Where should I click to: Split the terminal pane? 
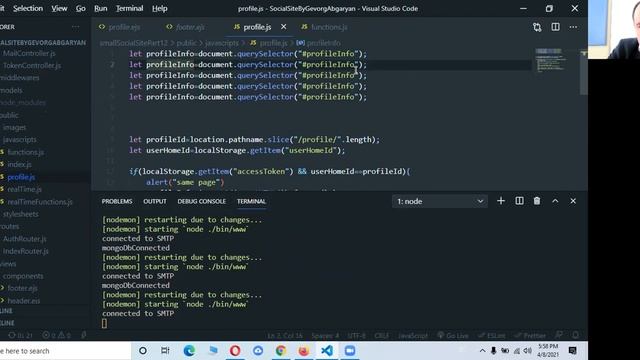click(x=519, y=201)
